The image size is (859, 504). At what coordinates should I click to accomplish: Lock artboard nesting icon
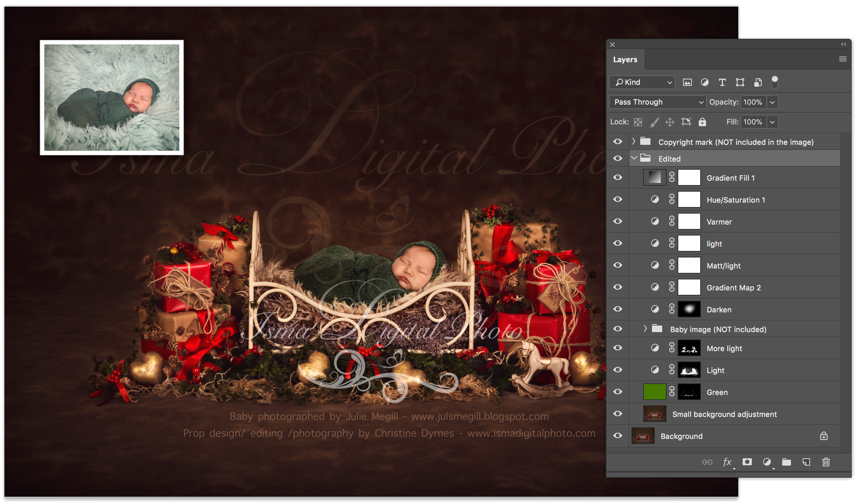click(686, 122)
